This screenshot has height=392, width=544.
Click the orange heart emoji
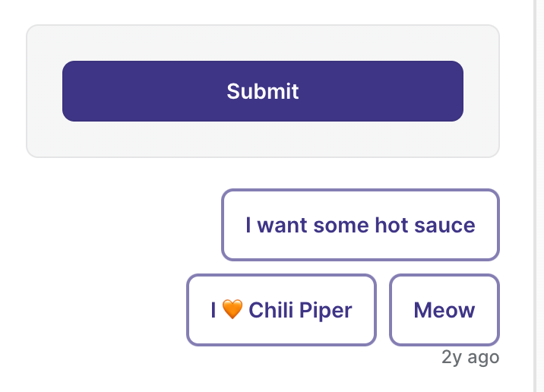tap(232, 309)
